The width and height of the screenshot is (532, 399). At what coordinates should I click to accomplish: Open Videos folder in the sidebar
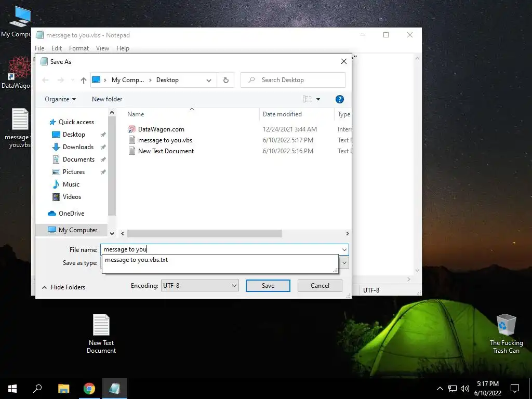tap(72, 197)
